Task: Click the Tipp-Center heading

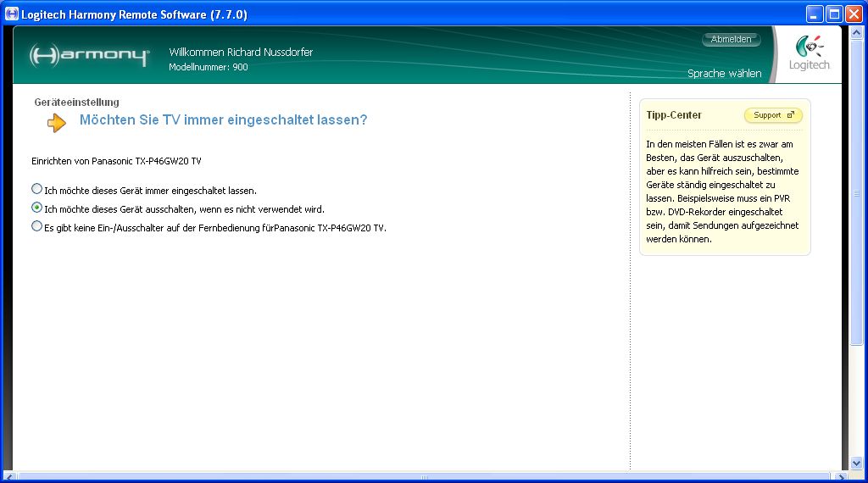Action: coord(674,115)
